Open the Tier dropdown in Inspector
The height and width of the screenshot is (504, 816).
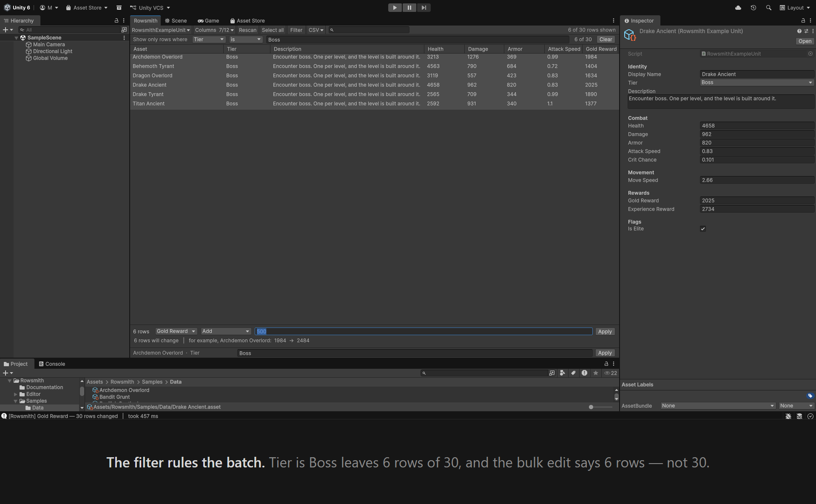[757, 83]
